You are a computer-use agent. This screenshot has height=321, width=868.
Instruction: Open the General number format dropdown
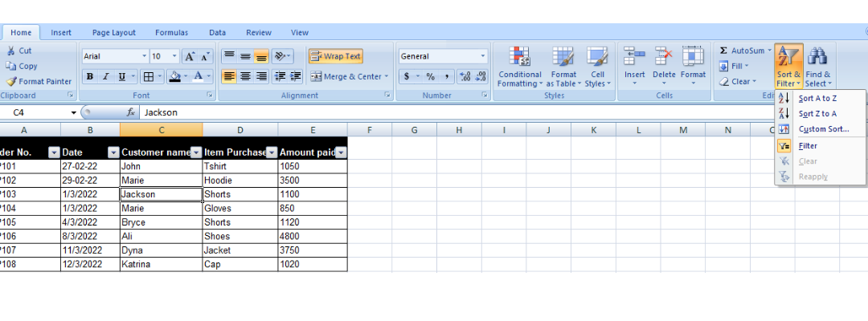(x=483, y=56)
